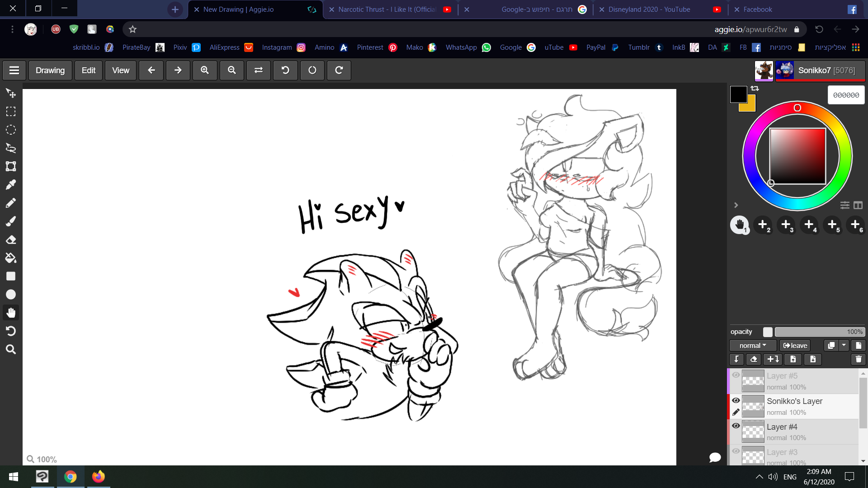Show Layer #5 via eye icon
This screenshot has height=488, width=868.
click(736, 375)
